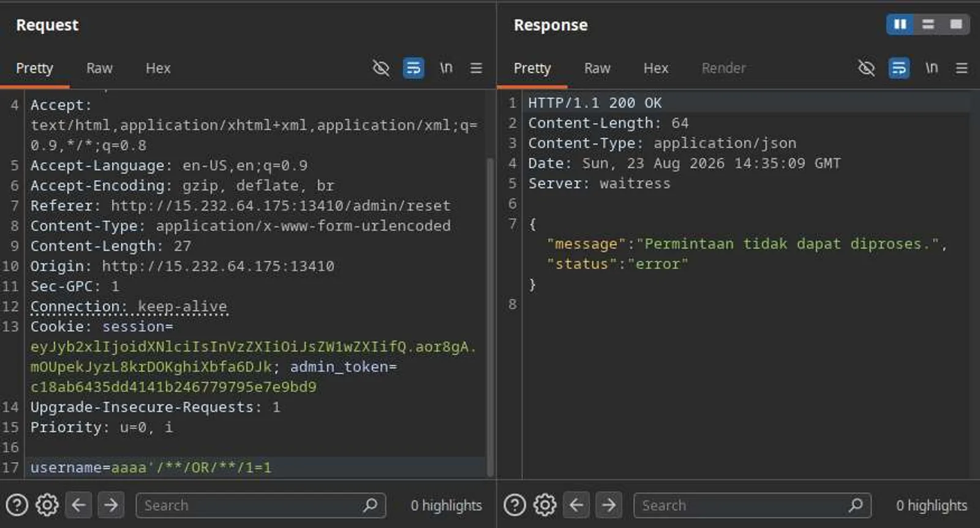Toggle \n newline display in Response panel
980x528 pixels.
(x=932, y=68)
